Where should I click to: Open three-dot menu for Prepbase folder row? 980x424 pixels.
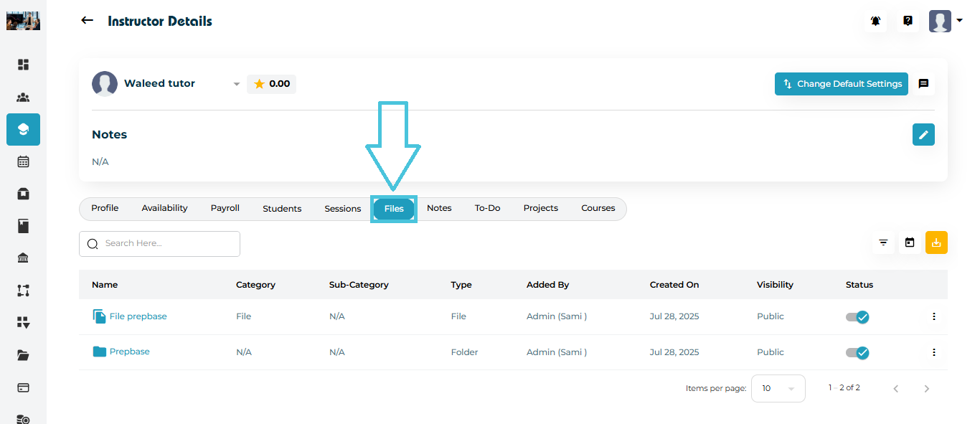coord(933,352)
